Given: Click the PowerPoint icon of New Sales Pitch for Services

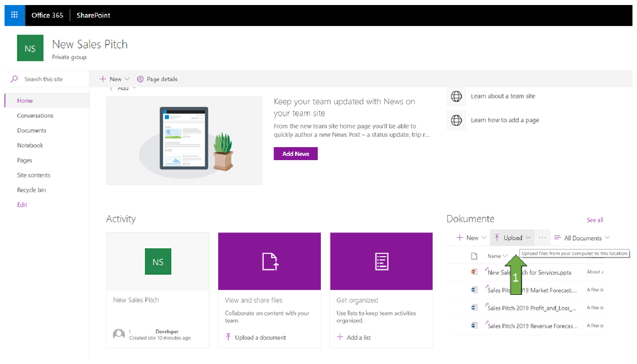Looking at the screenshot, I should tap(474, 272).
